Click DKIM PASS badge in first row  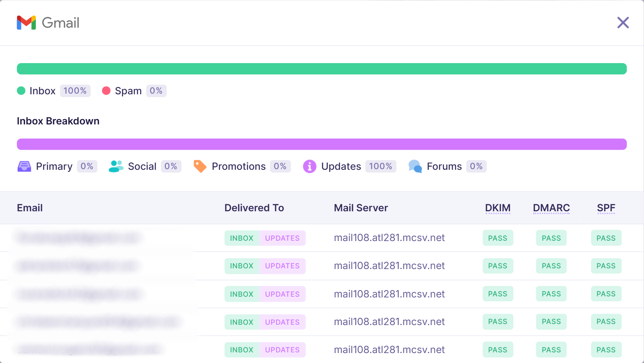tap(498, 238)
